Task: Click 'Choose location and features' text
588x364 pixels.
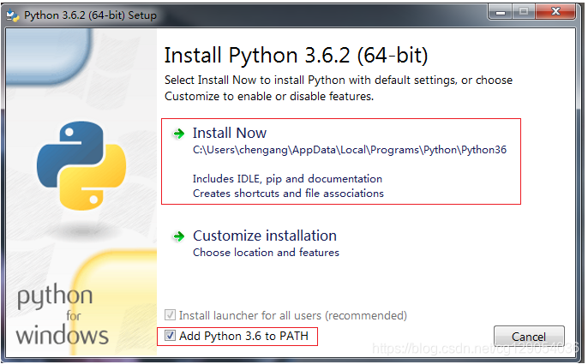Action: click(266, 253)
